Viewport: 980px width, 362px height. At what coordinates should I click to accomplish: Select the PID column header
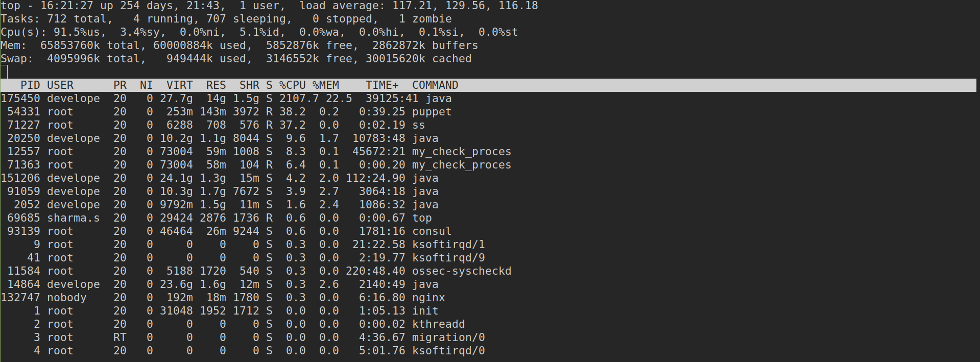click(30, 85)
